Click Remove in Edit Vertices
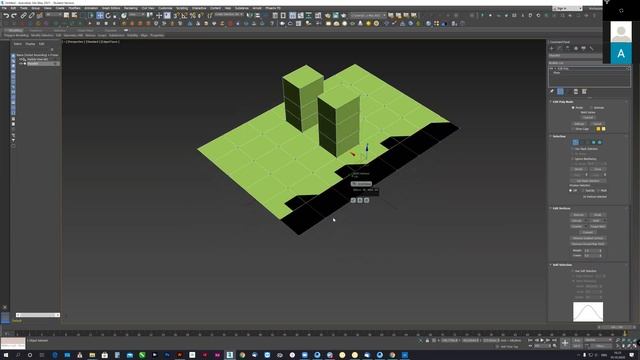This screenshot has width=640, height=360. tap(578, 215)
